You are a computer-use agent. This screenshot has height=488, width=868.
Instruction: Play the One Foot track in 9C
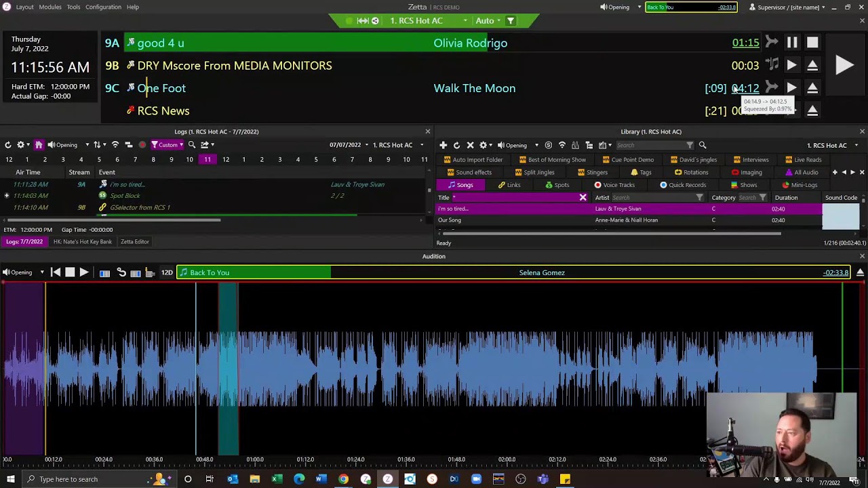point(791,88)
